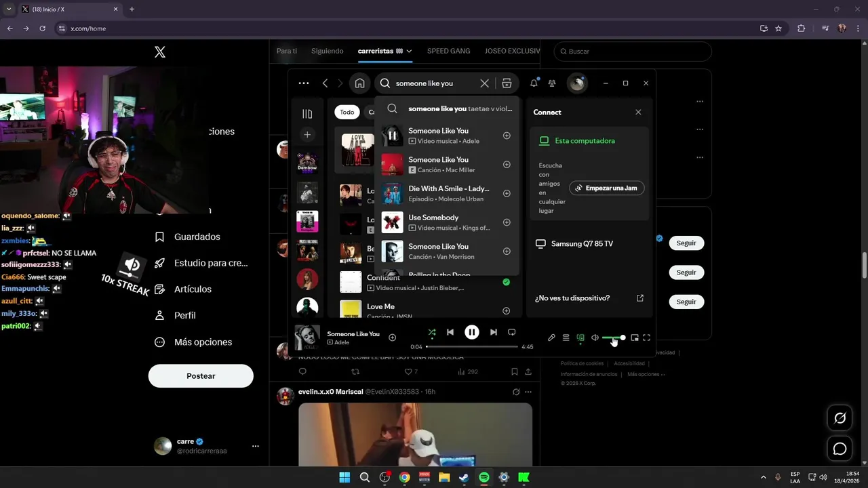Open Dembow playlist thumbnail in Spotify sidebar
Screen dimensions: 868x488
307,163
